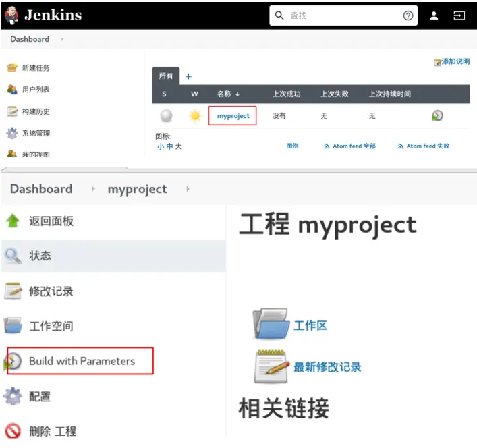Screen dimensions: 477x448
Task: Click 添加说明 link
Action: pos(455,61)
